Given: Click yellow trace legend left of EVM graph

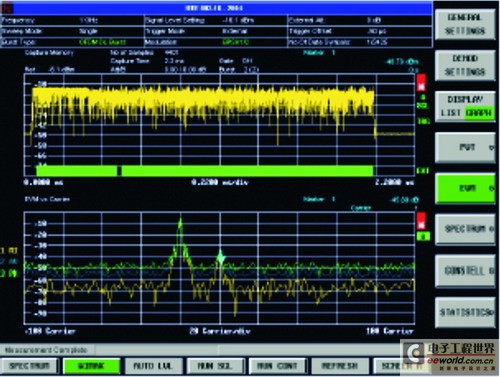Looking at the screenshot, I should tap(9, 250).
